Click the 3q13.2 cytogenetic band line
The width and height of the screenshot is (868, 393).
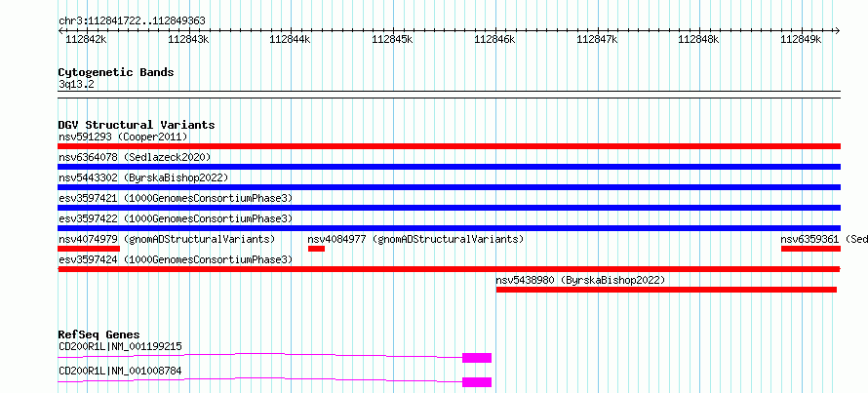pyautogui.click(x=449, y=95)
